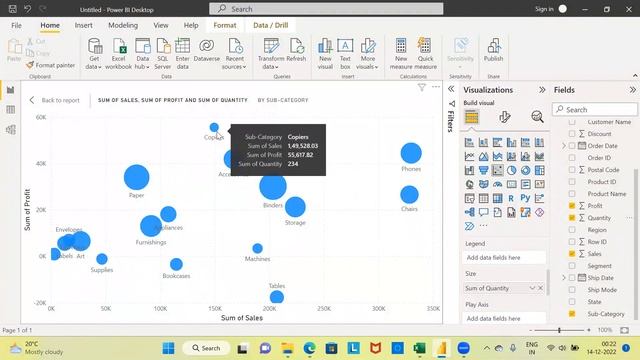Expand the Ship Date hierarchy
Screen dimensions: 640x360
(564, 278)
